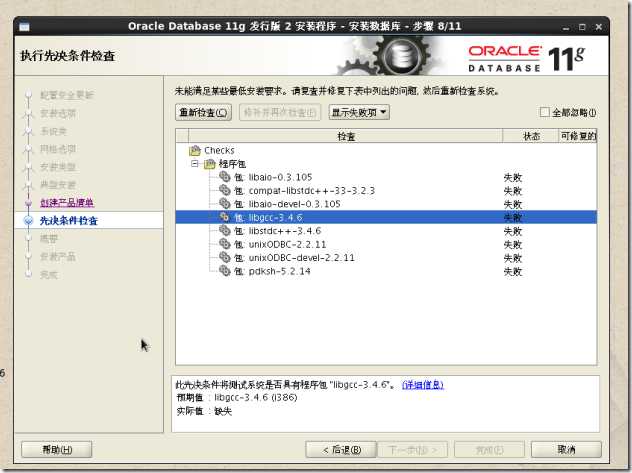Click the 失败 status of pdksh-5.2.14
632x473 pixels.
513,272
